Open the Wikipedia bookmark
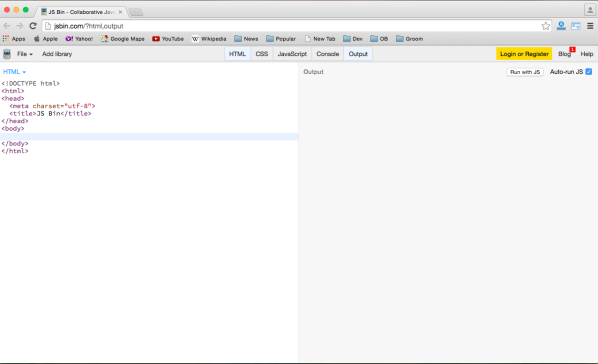This screenshot has width=598, height=364. pyautogui.click(x=209, y=39)
